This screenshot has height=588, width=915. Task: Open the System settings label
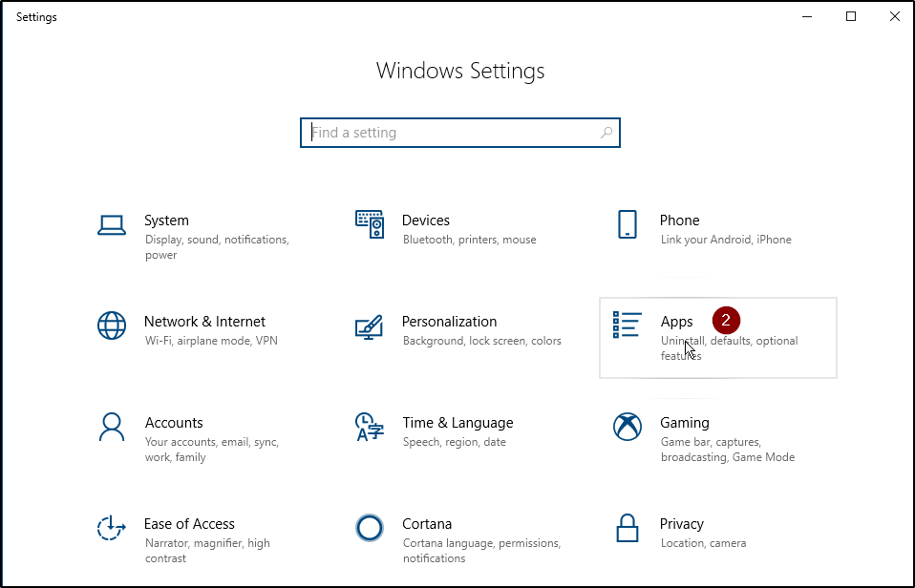click(x=166, y=220)
